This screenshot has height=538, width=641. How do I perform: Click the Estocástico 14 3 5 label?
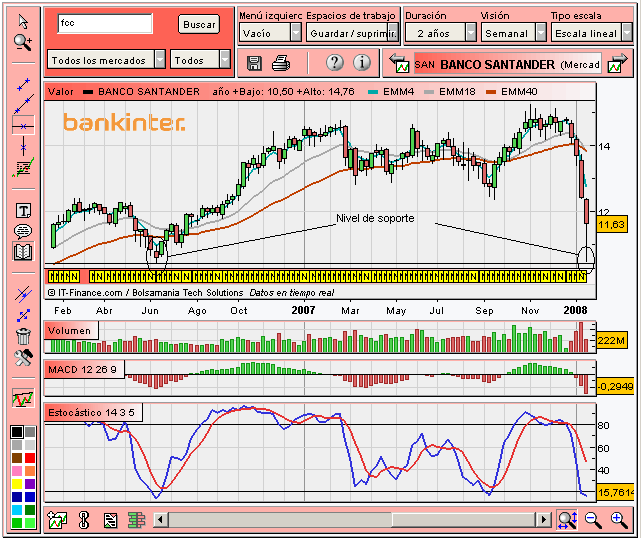click(x=93, y=412)
